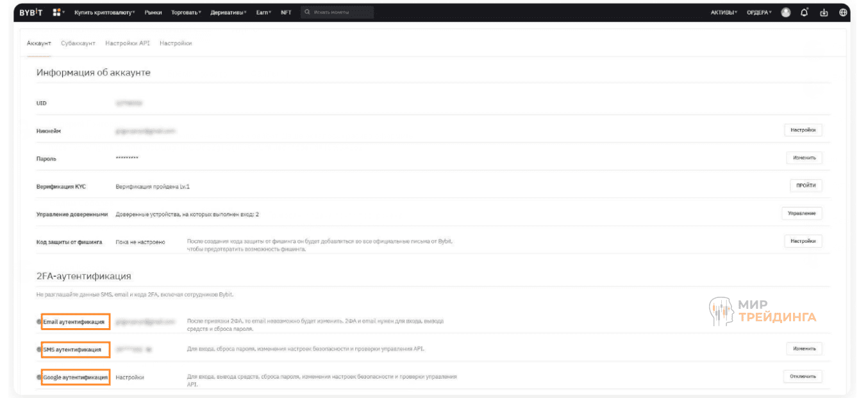Toggle the SMS аутентификация status indicator
This screenshot has height=398, width=868.
pyautogui.click(x=38, y=350)
